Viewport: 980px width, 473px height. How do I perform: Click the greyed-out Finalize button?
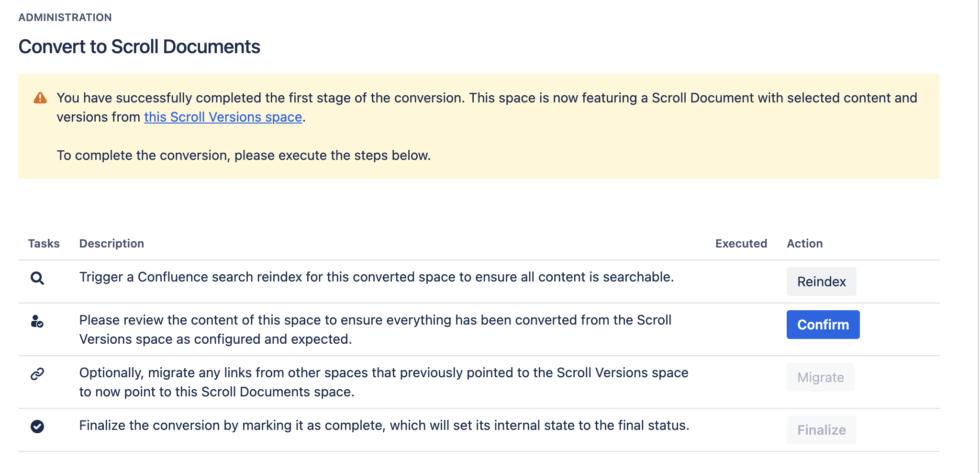click(x=821, y=430)
